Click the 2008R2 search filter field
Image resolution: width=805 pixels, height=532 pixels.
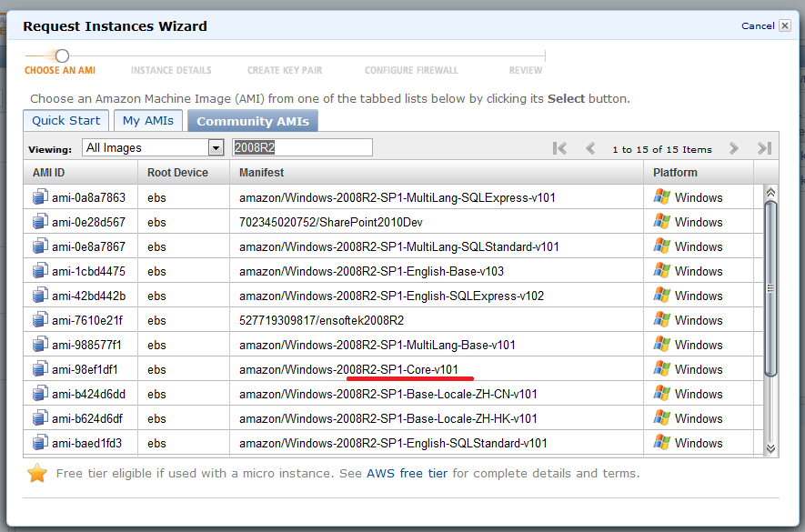pyautogui.click(x=302, y=148)
